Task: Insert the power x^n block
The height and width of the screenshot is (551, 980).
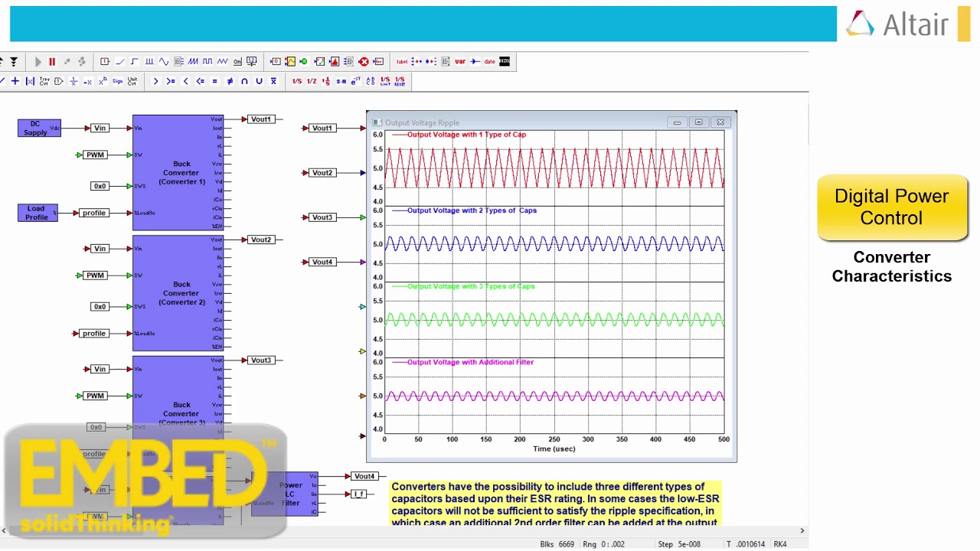Action: 103,81
